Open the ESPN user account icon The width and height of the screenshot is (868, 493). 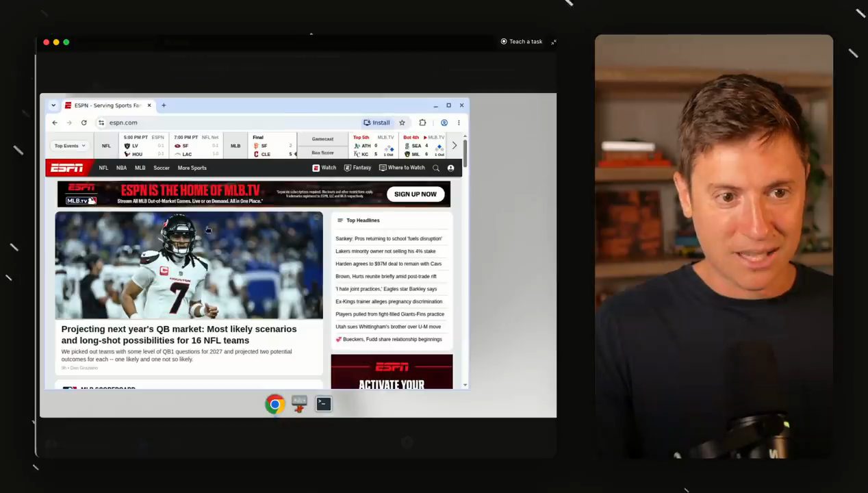click(x=450, y=168)
